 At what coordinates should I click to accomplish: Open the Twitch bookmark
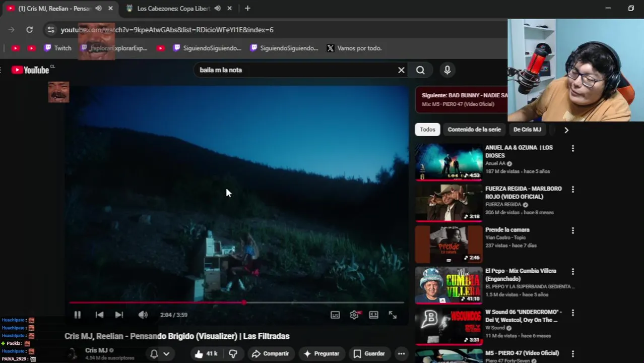pos(57,48)
